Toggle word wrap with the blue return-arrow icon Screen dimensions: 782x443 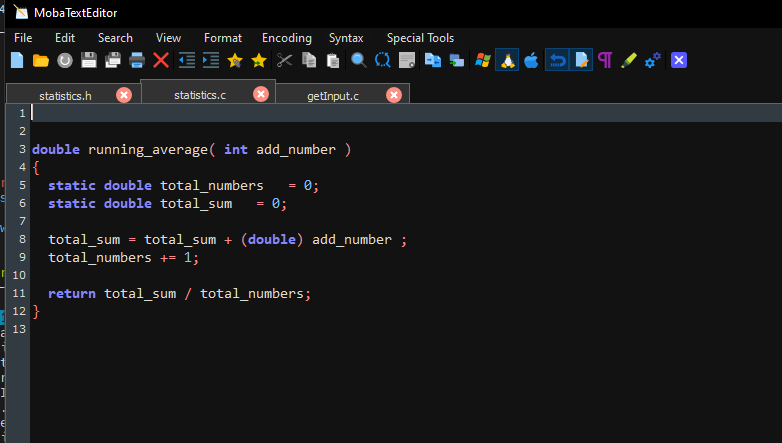[x=557, y=60]
